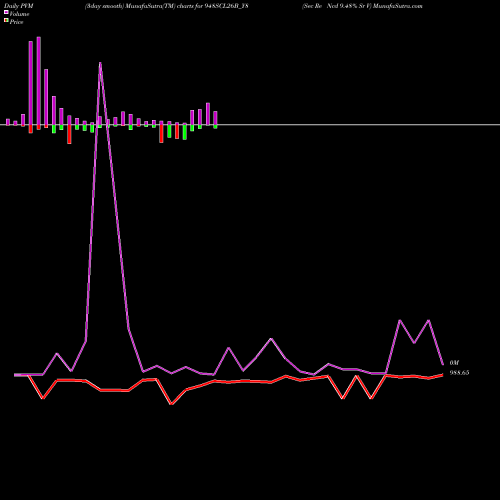
Task: Click the MunafaSutra.com text at top right
Action: pos(398,6)
